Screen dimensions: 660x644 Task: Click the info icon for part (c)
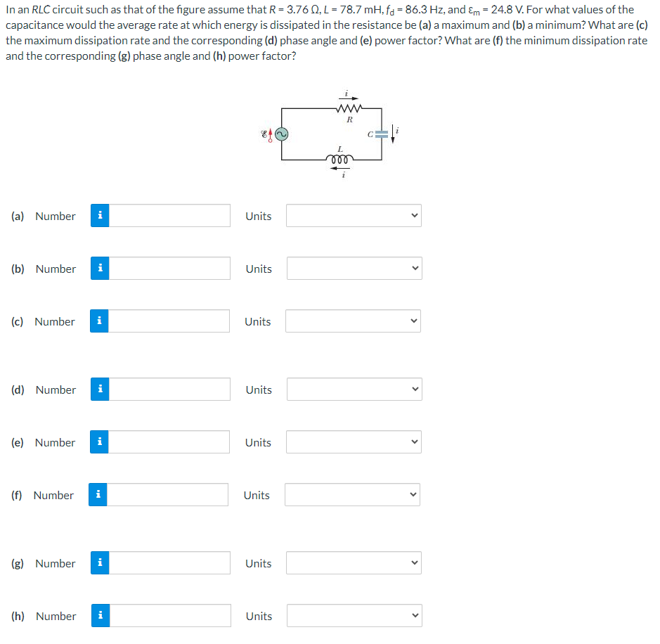tap(99, 321)
